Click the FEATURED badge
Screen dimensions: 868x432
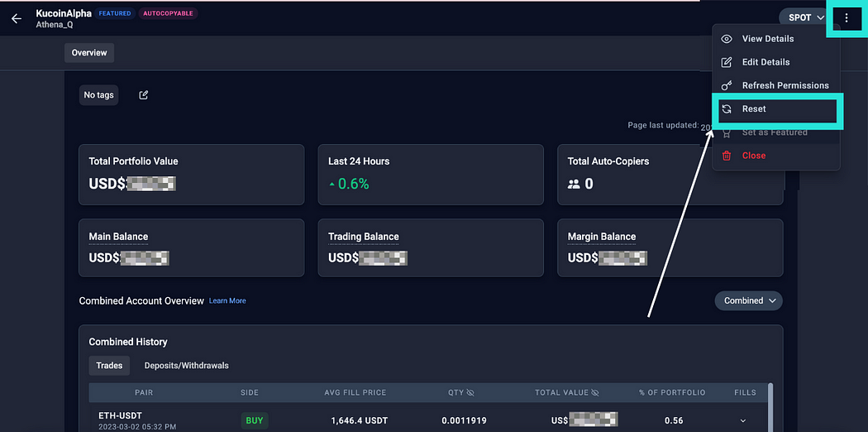click(115, 13)
